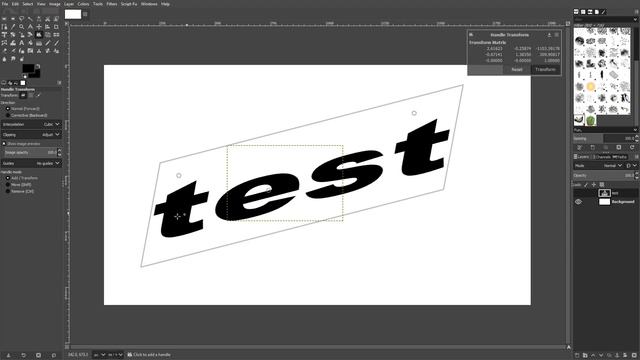Refresh the brushes list
Image resolution: width=640 pixels, height=360 pixels.
click(632, 147)
